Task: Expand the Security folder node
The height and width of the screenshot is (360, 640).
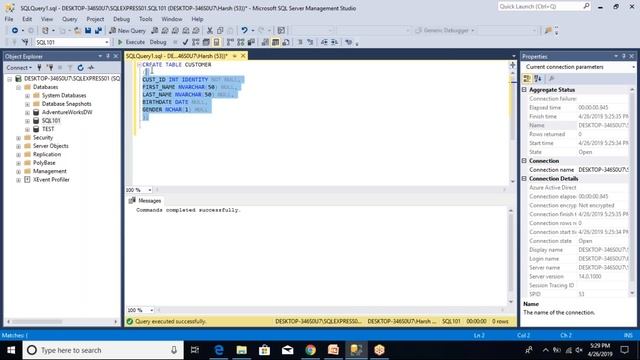Action: pyautogui.click(x=18, y=138)
